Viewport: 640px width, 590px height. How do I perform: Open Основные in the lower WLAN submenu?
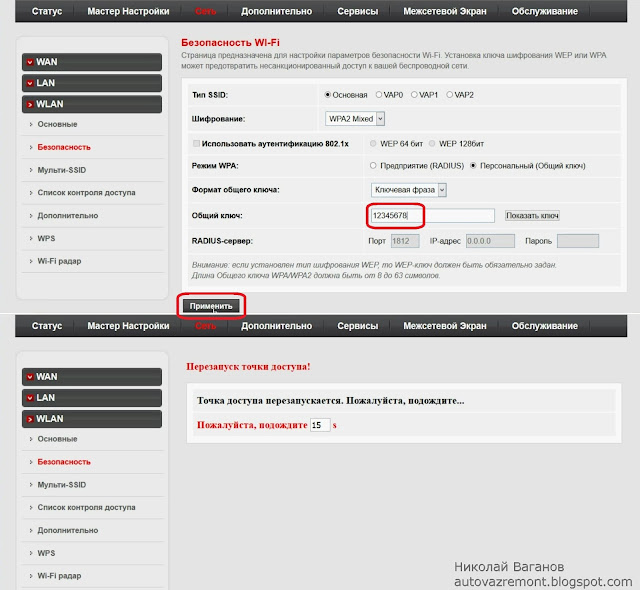[57, 439]
